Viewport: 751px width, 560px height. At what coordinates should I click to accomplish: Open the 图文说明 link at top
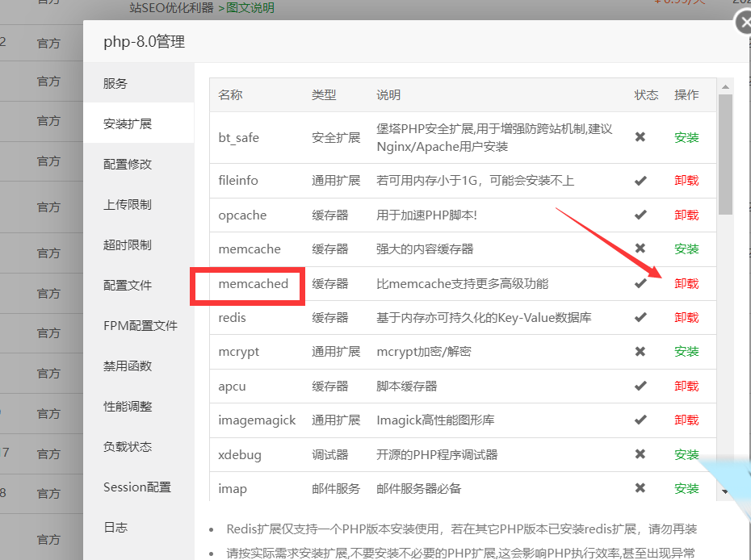coord(251,8)
